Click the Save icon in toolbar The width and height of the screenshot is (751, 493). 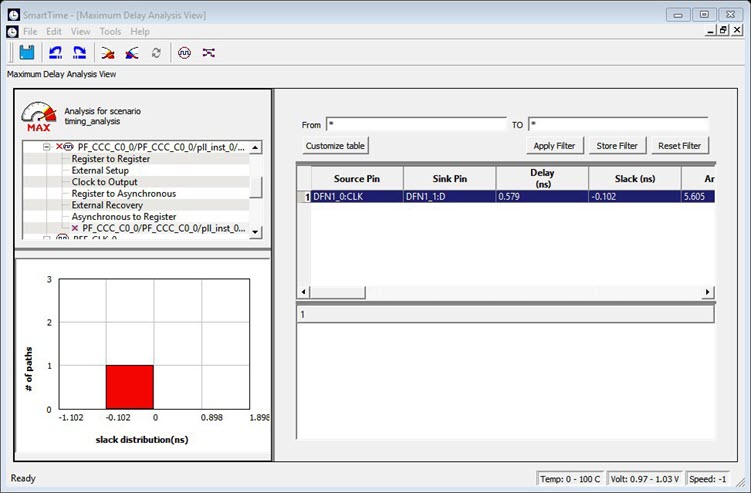27,53
